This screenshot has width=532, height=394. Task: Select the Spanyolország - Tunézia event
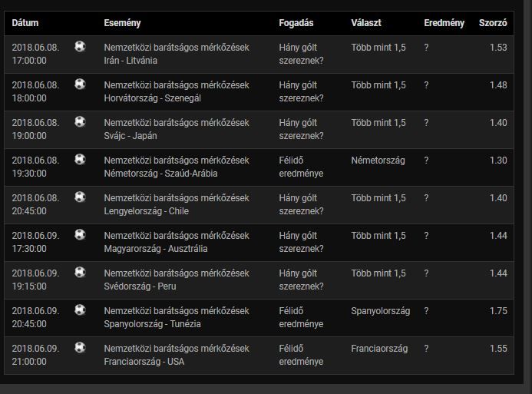pos(152,323)
